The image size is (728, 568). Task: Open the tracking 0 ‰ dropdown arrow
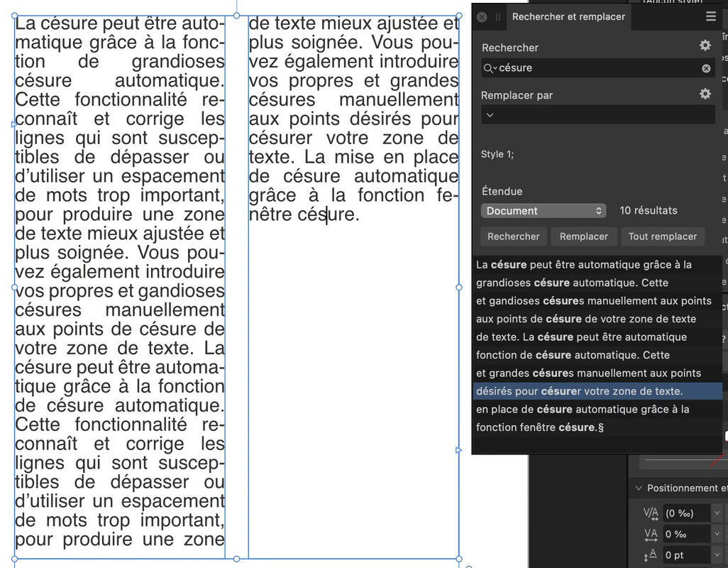[717, 534]
